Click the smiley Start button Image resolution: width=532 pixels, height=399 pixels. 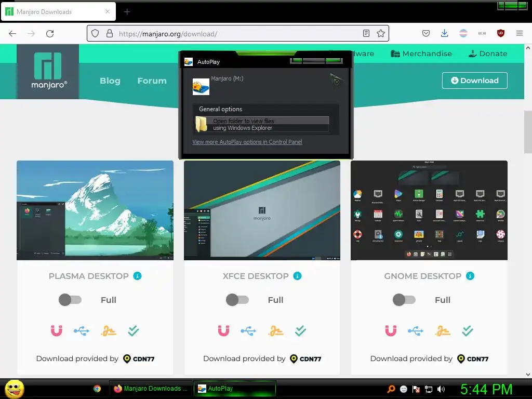coord(14,389)
